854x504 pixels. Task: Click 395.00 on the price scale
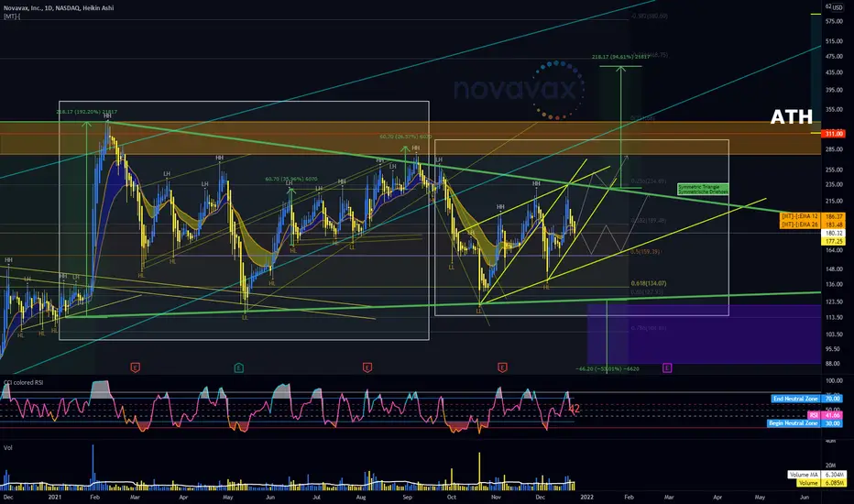click(834, 90)
